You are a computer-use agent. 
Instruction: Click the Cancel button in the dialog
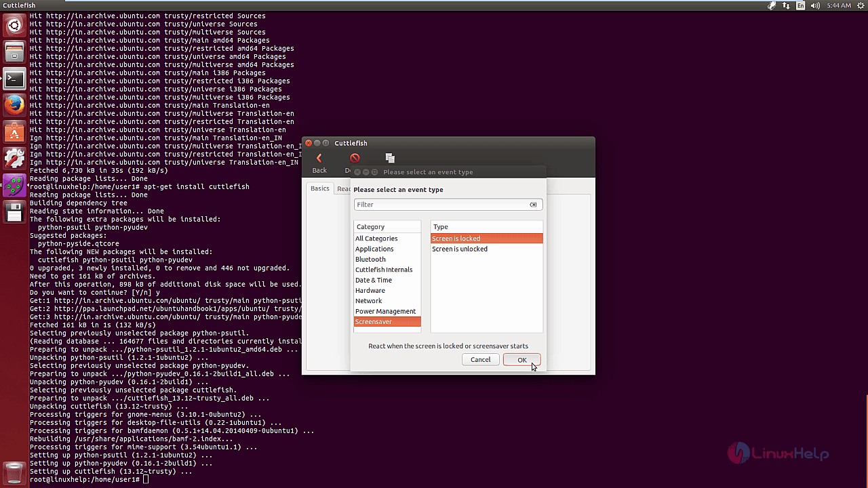(480, 360)
